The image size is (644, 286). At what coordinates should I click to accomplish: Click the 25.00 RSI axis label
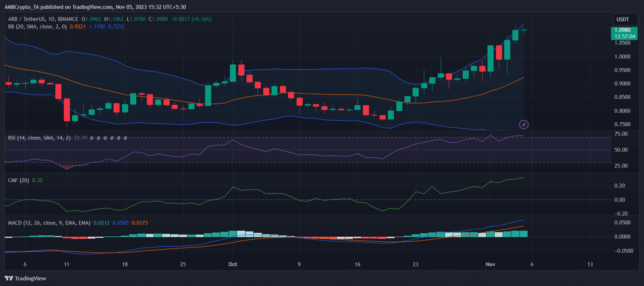pyautogui.click(x=620, y=166)
